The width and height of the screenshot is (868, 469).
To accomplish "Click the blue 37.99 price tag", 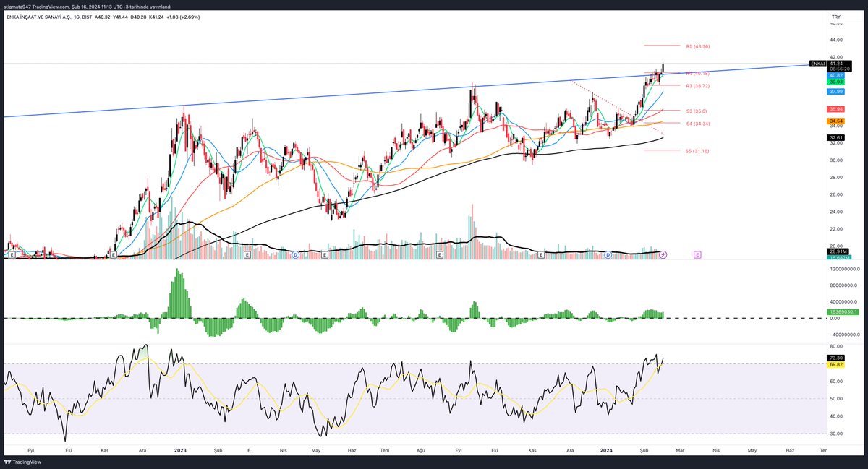I will point(835,92).
